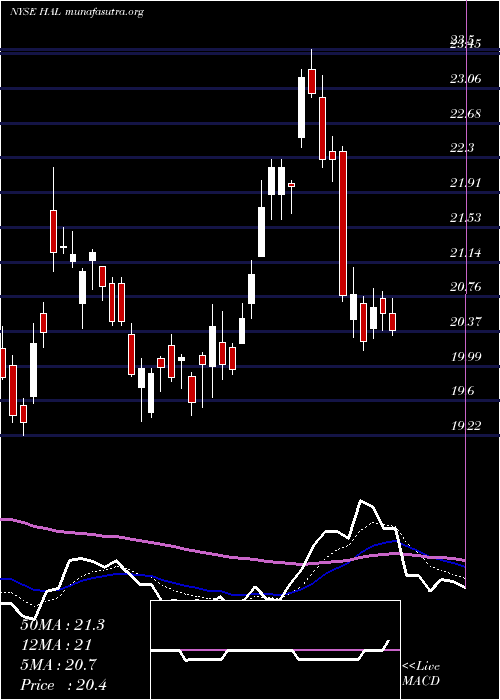
Task: Click the 21.53 price axis label
Action: [x=466, y=217]
